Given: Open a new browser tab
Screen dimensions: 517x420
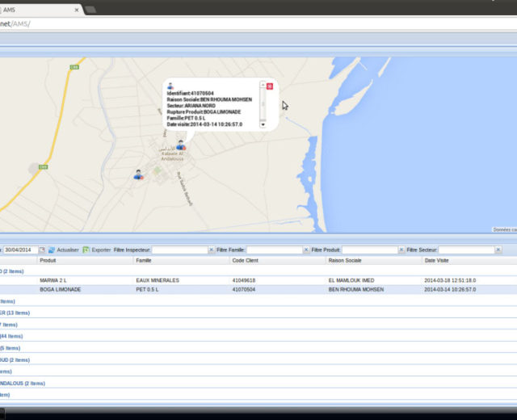Looking at the screenshot, I should pyautogui.click(x=90, y=10).
